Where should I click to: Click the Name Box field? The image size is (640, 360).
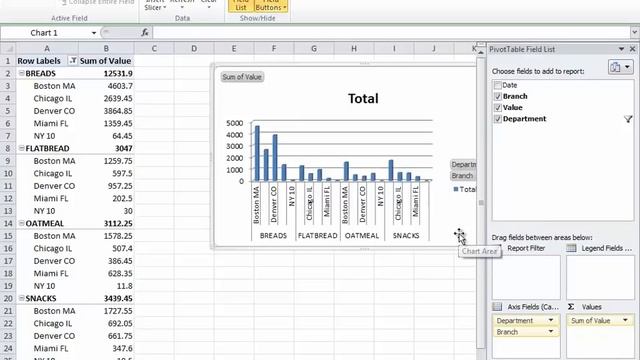[x=44, y=33]
